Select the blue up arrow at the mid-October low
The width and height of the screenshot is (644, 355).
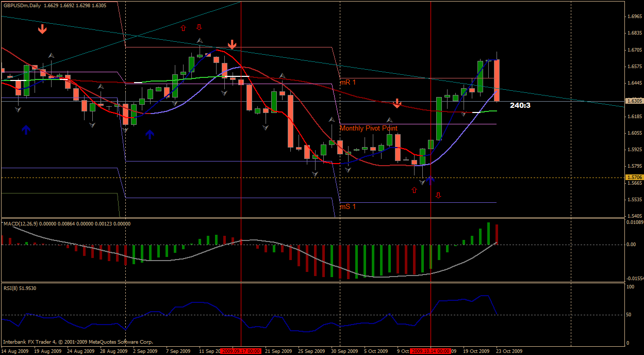pos(430,180)
